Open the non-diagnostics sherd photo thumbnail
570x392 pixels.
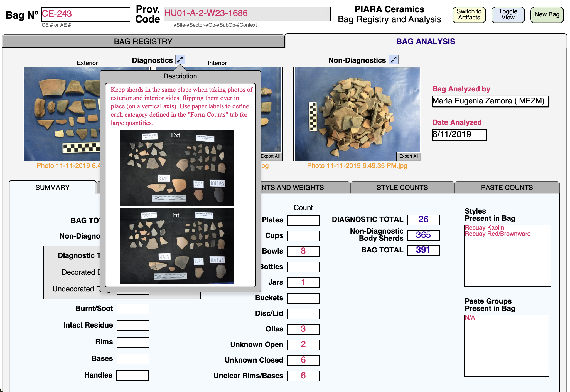coord(357,111)
